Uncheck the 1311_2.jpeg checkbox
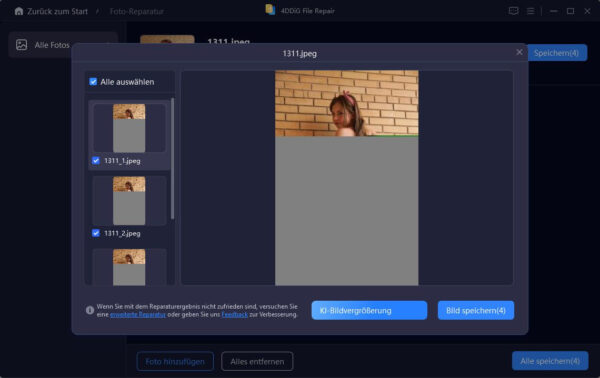Image resolution: width=600 pixels, height=378 pixels. pyautogui.click(x=96, y=233)
